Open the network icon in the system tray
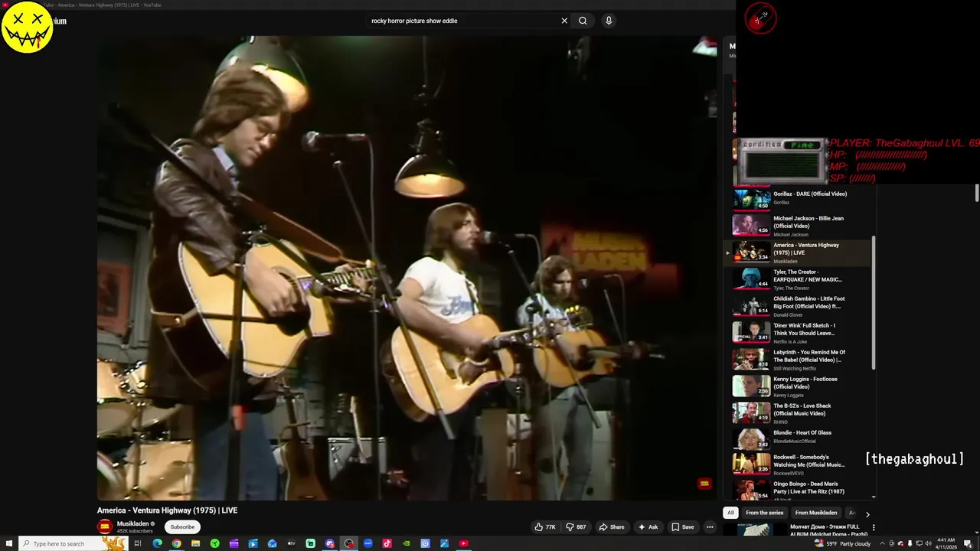Viewport: 980px width, 551px height. (x=920, y=543)
